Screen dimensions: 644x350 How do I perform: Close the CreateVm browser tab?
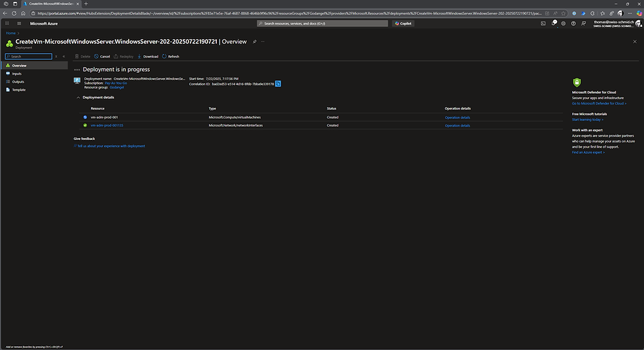pyautogui.click(x=78, y=4)
